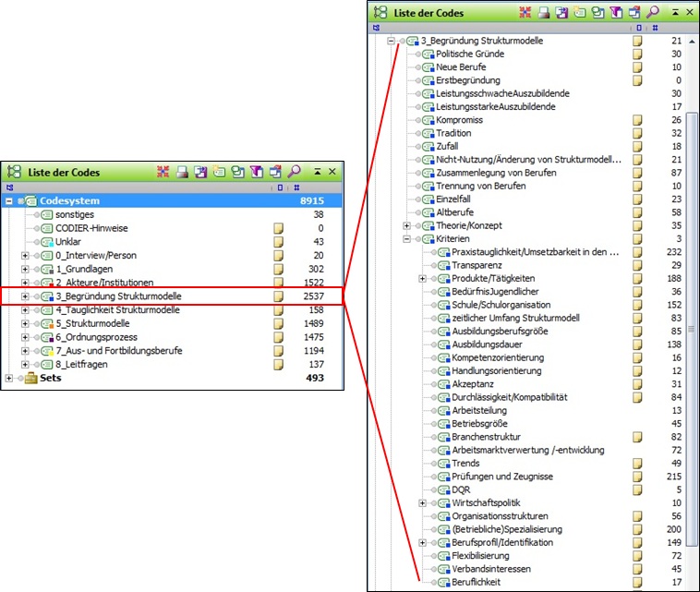Click the memo icon beside Prüfungen und Zeugnisse
The width and height of the screenshot is (700, 592).
[x=636, y=476]
